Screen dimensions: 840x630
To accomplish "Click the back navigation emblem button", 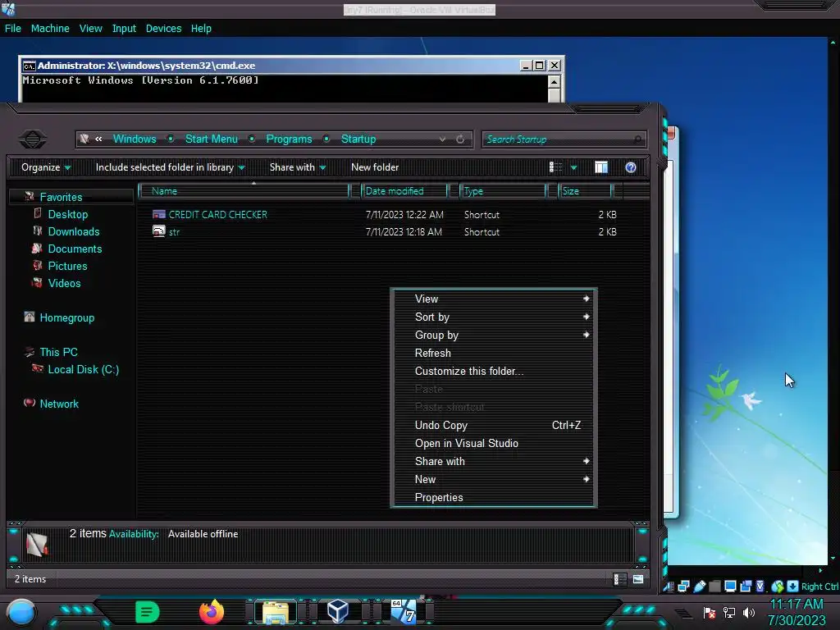I will coord(33,139).
